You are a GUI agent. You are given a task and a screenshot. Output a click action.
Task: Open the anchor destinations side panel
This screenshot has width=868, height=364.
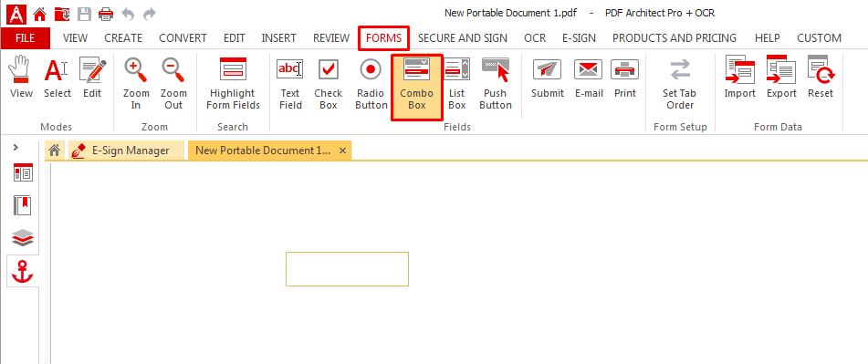click(23, 271)
